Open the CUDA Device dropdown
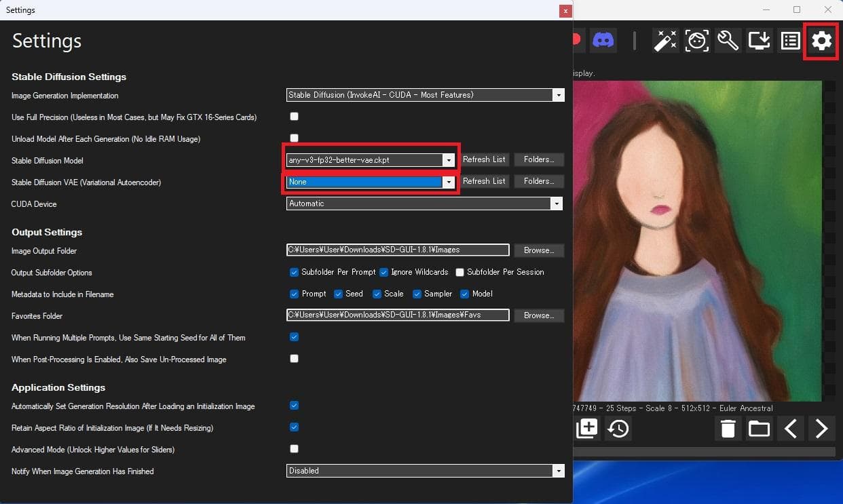Image resolution: width=843 pixels, height=504 pixels. (557, 203)
